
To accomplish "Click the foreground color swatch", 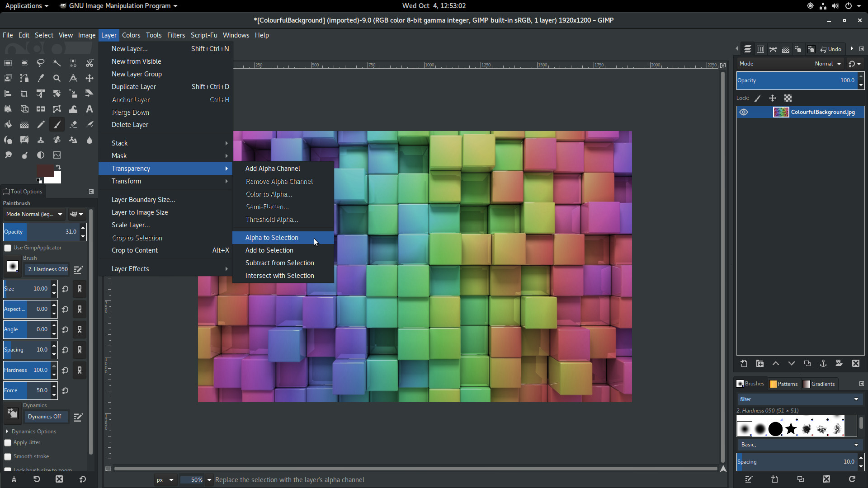I will (x=45, y=171).
